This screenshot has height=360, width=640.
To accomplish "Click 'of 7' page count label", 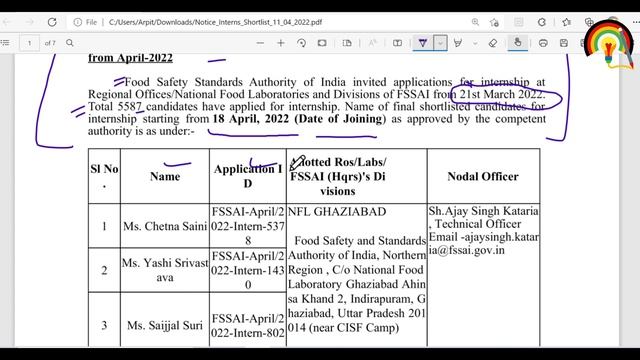I will 50,43.
